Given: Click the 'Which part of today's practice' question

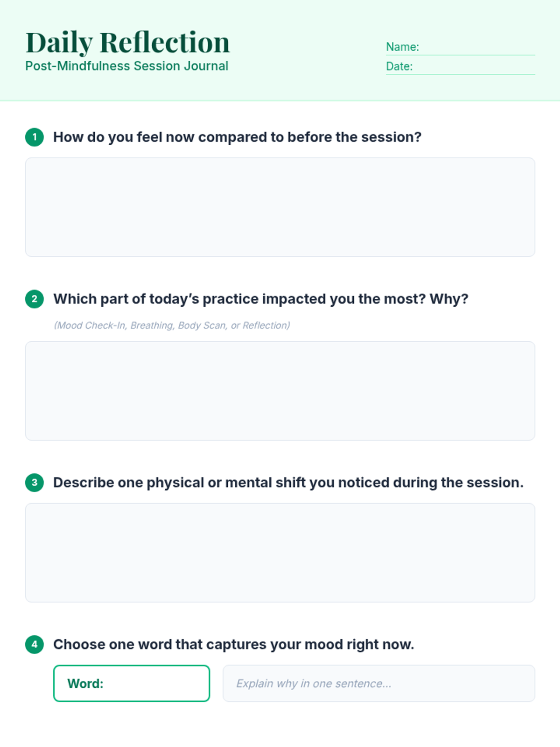Looking at the screenshot, I should pos(260,299).
